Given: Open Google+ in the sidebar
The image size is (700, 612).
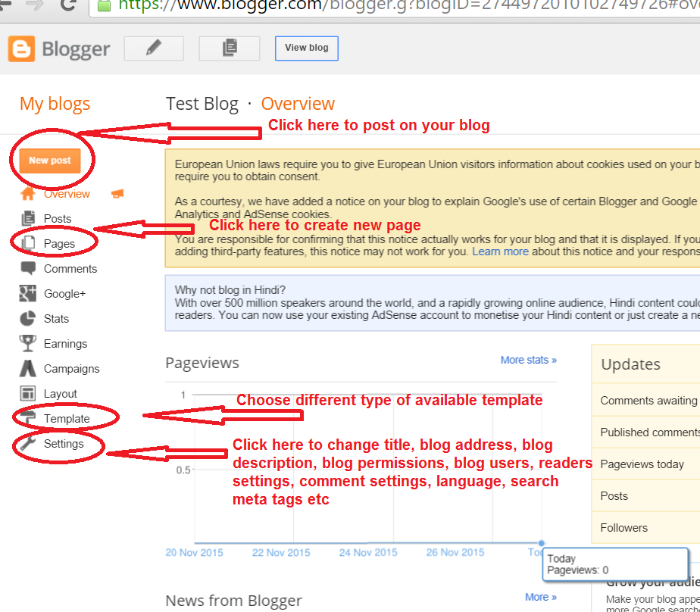Looking at the screenshot, I should (x=64, y=294).
